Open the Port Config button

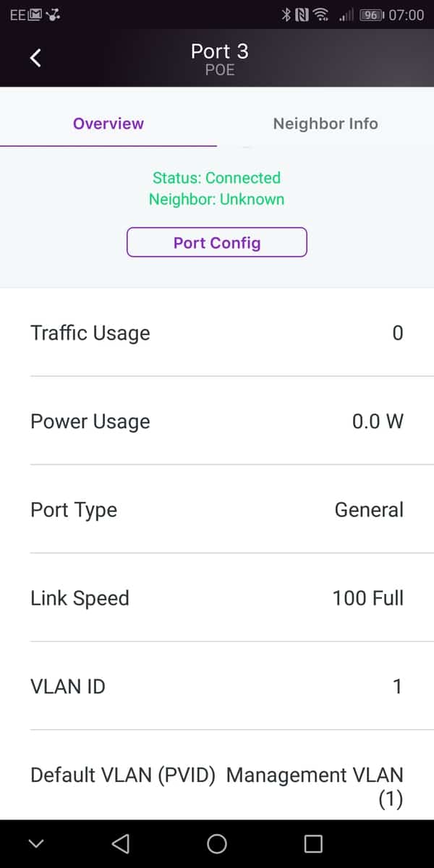point(217,242)
